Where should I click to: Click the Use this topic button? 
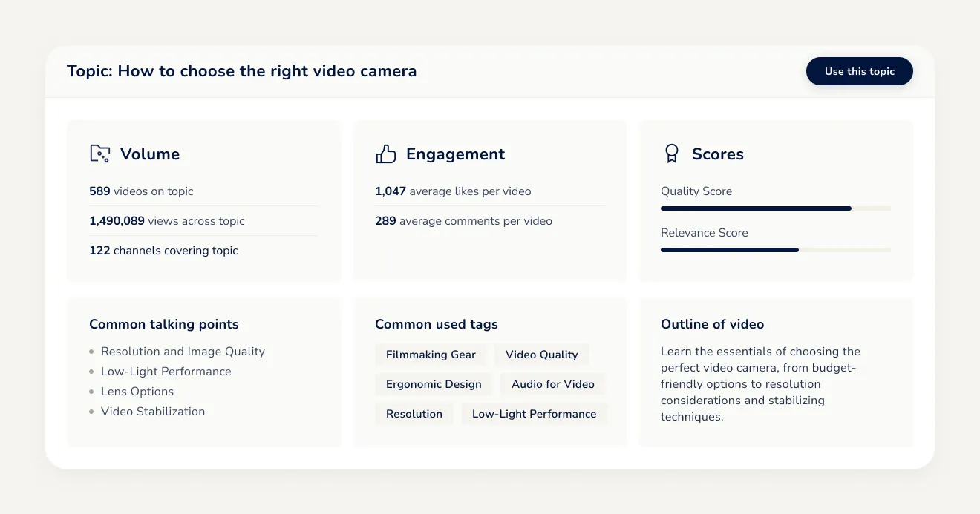pos(859,71)
